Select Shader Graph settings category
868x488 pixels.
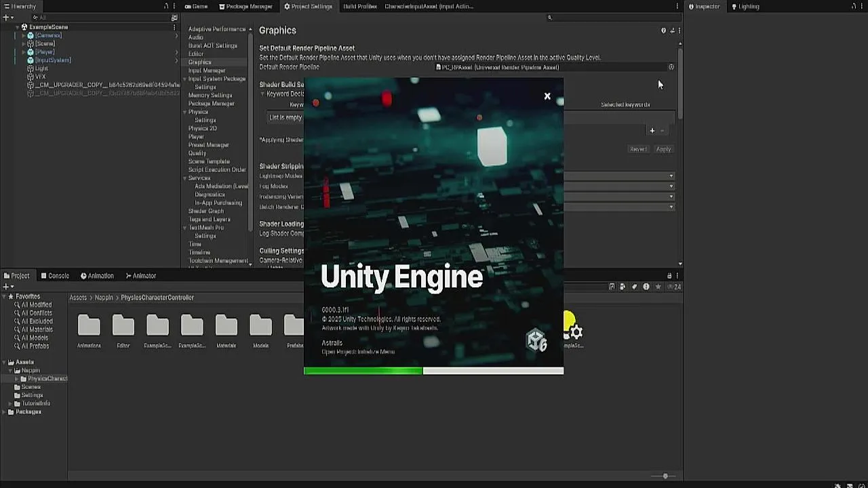[x=206, y=211]
